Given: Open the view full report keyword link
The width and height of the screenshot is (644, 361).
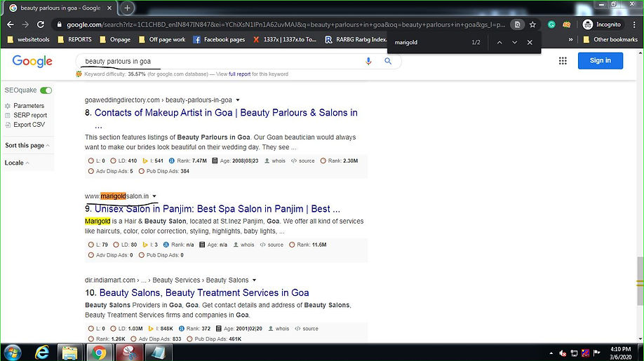Looking at the screenshot, I should point(239,74).
